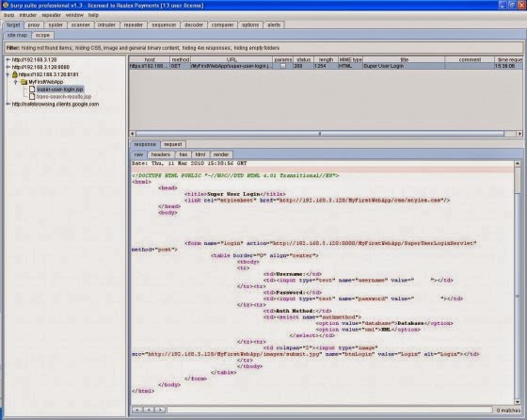Click the super-user-login.jsp file icon
The height and width of the screenshot is (420, 527).
pos(32,89)
